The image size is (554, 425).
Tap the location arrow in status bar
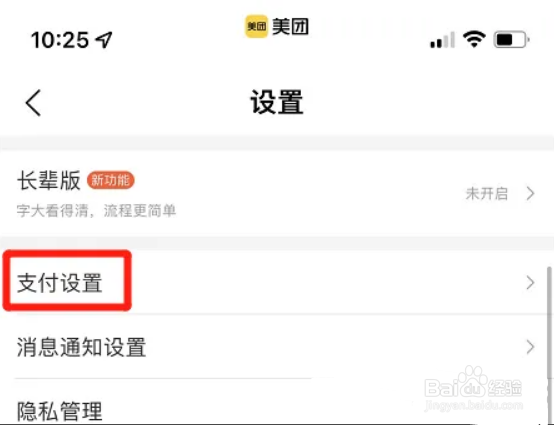click(x=104, y=40)
